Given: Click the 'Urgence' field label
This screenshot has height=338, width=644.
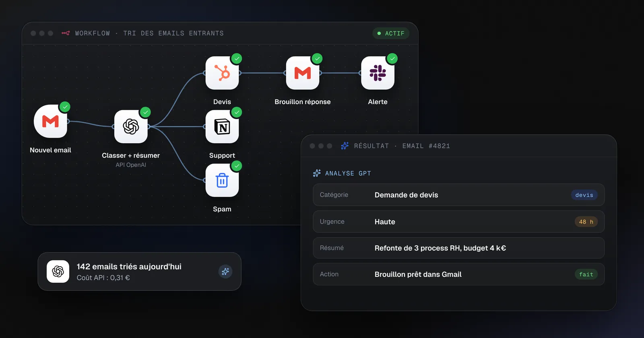Looking at the screenshot, I should [x=332, y=221].
